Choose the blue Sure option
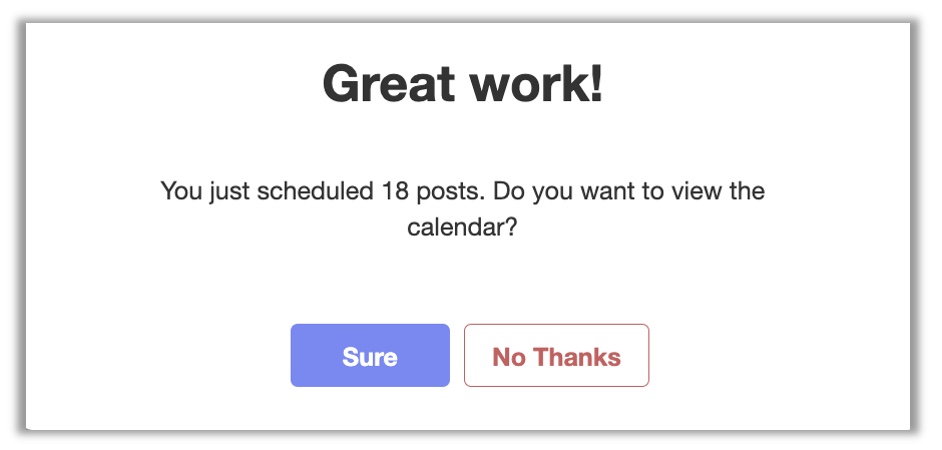Viewport: 942px width, 450px height. coord(370,356)
